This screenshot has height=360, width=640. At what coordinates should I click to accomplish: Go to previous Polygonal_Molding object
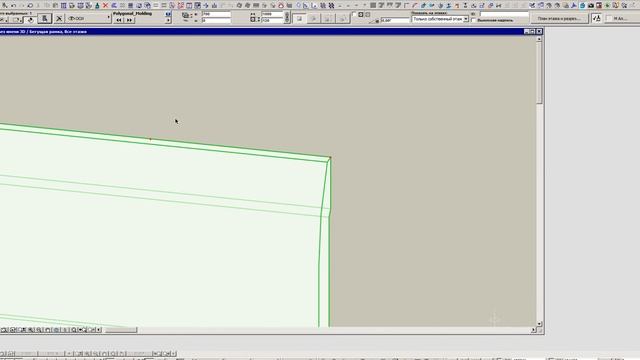coord(119,20)
